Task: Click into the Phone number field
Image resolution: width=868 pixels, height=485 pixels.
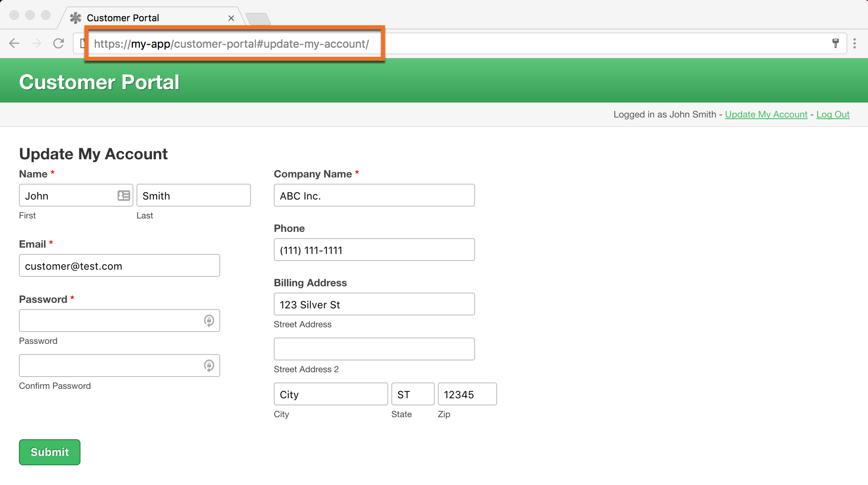Action: point(374,250)
